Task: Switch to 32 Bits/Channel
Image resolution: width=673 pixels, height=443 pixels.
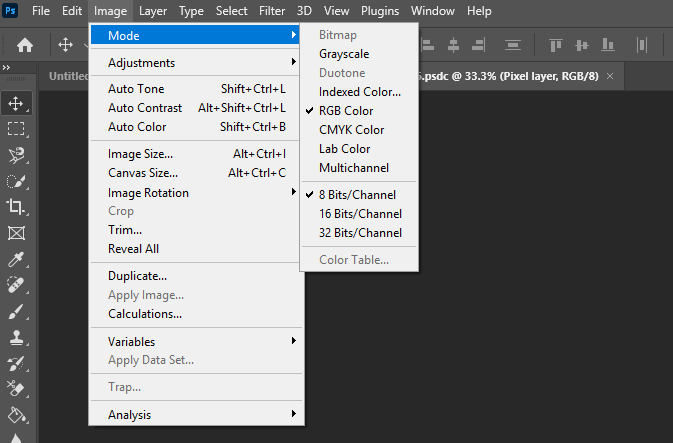Action: (359, 233)
